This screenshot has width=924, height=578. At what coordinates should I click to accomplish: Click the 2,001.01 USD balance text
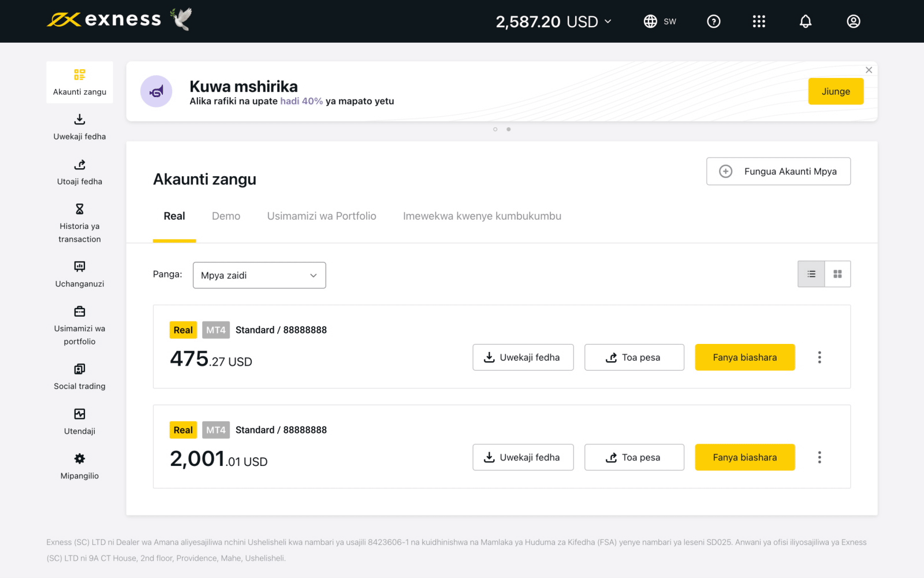pyautogui.click(x=218, y=459)
